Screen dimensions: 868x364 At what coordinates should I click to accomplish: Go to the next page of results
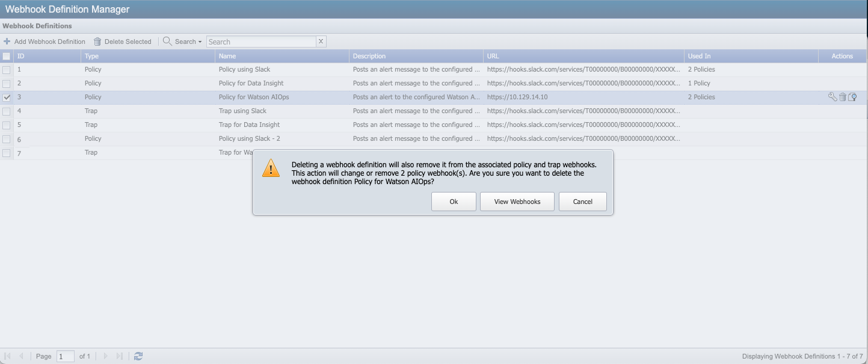pyautogui.click(x=106, y=356)
